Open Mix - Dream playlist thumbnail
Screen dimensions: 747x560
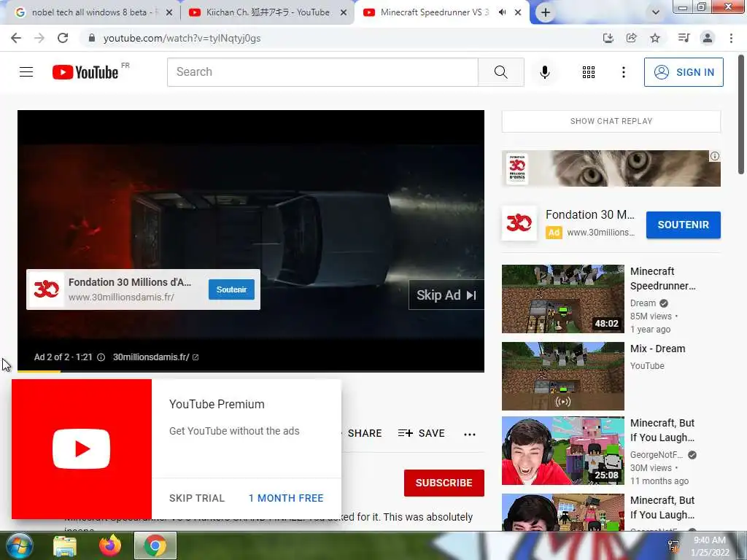(x=563, y=376)
